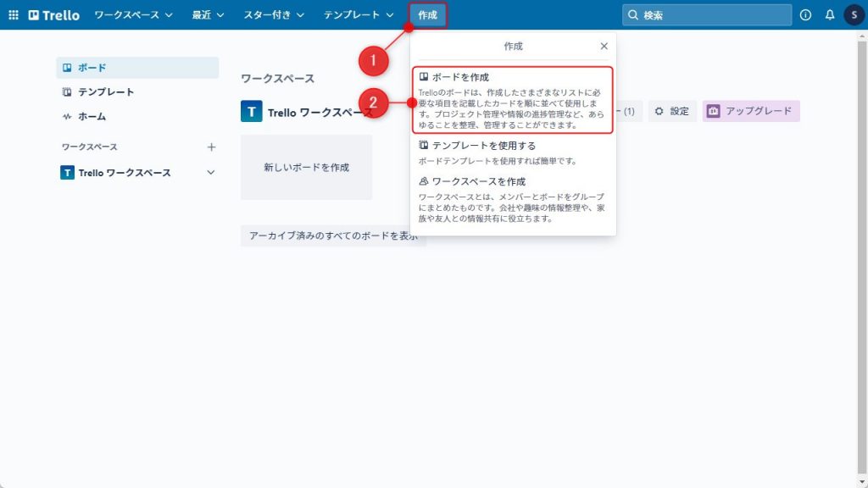Select ボード in the left sidebar
Screen dimensions: 868x488
point(137,68)
